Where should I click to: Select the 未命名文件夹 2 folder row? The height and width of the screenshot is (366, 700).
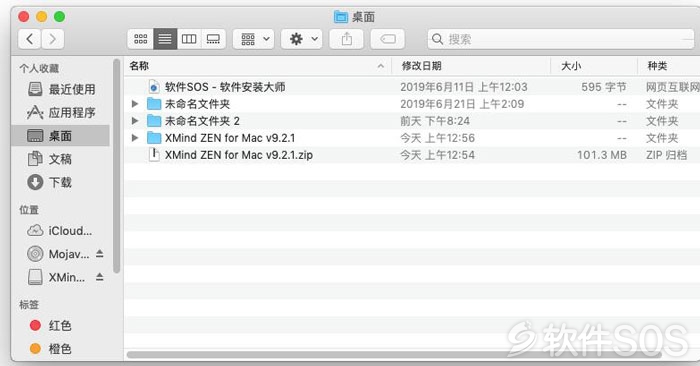(412, 121)
